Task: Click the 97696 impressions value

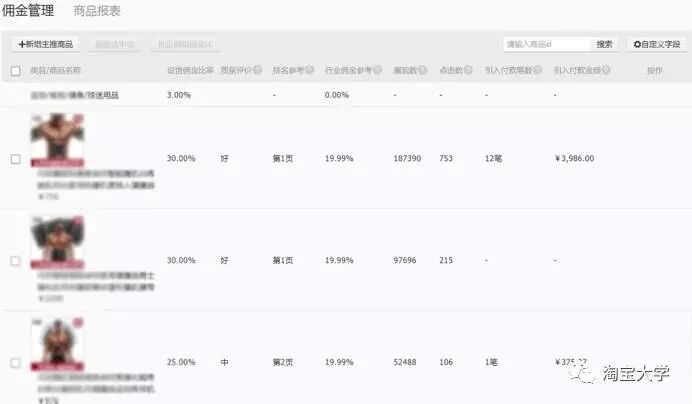Action: click(x=405, y=260)
